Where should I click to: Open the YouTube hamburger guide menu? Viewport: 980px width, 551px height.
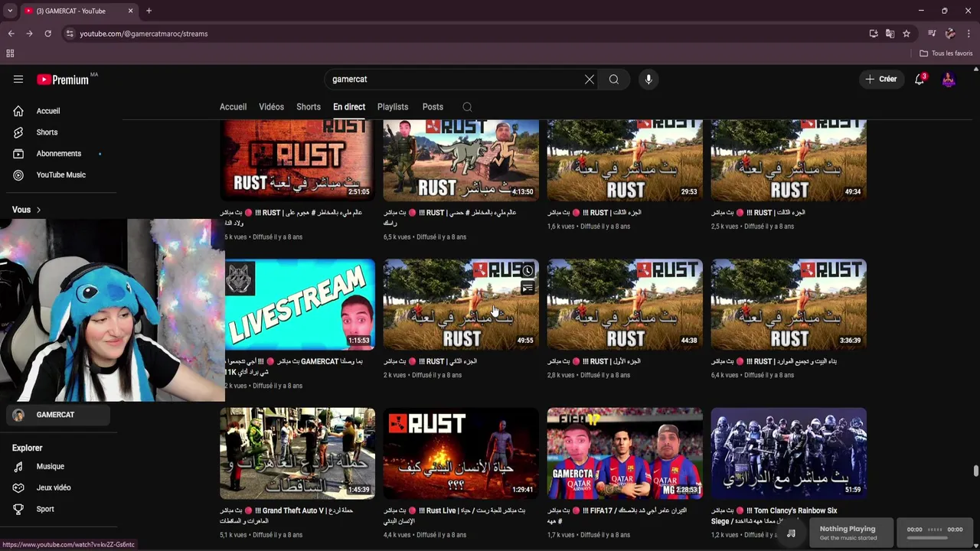click(x=18, y=79)
